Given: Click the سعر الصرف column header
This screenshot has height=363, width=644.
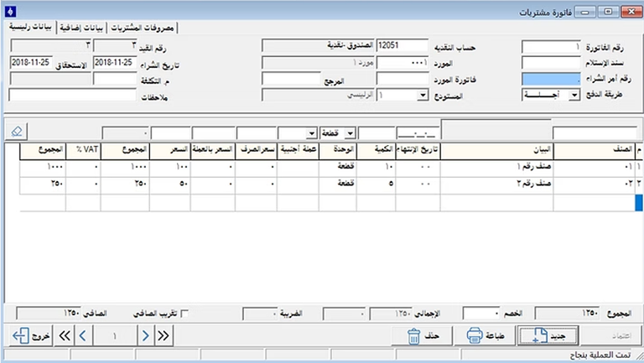Looking at the screenshot, I should tap(256, 150).
